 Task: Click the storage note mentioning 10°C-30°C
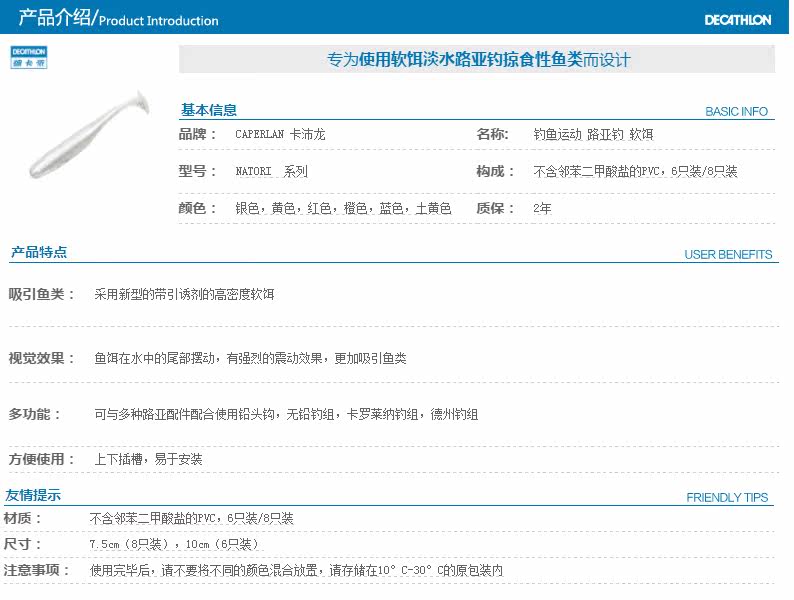tap(296, 571)
